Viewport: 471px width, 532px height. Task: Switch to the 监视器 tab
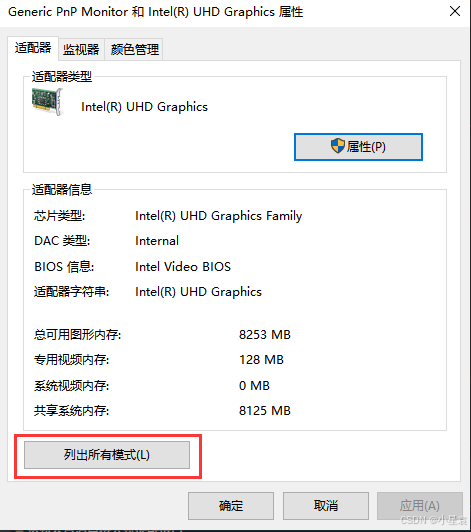[x=81, y=50]
